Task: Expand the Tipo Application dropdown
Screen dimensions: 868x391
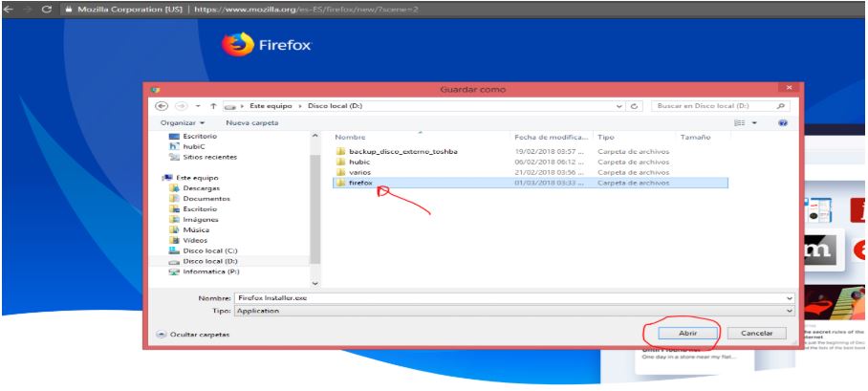Action: coord(789,311)
